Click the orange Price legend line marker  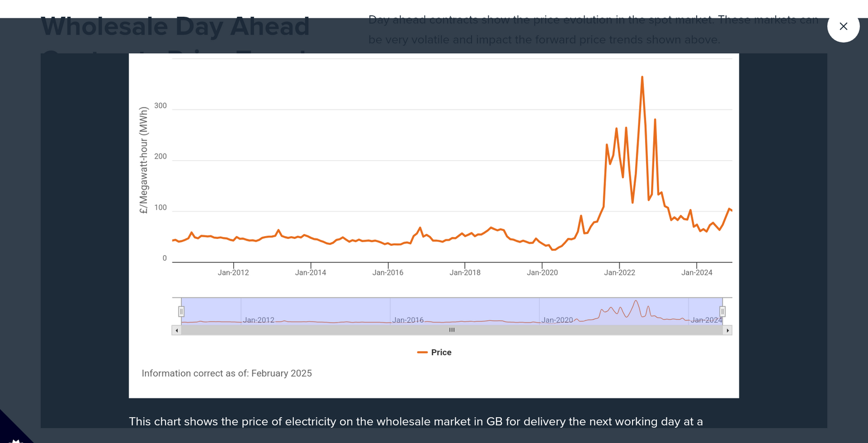tap(422, 352)
